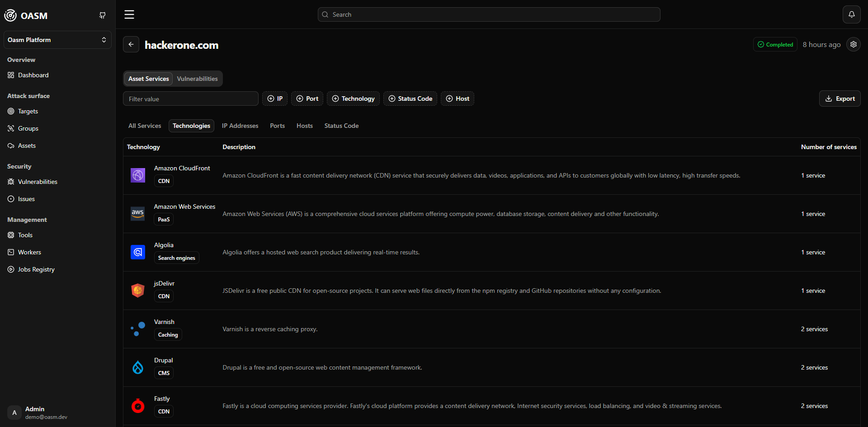The image size is (868, 427).
Task: Add a Technology filter
Action: (x=354, y=99)
